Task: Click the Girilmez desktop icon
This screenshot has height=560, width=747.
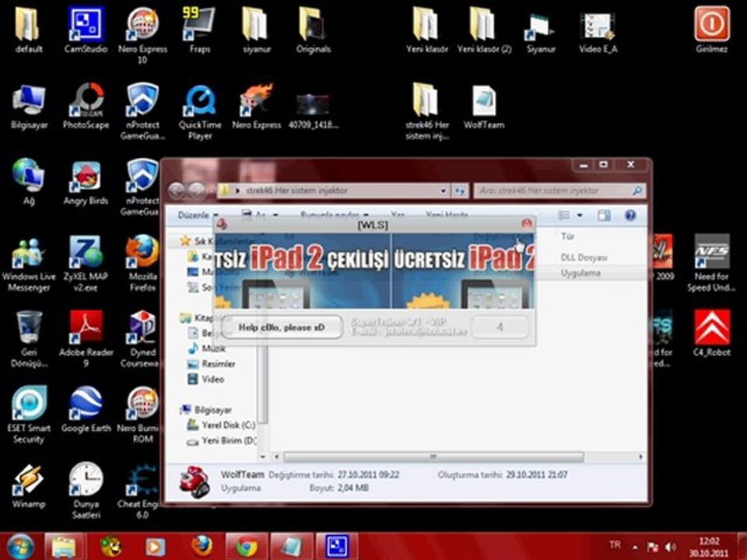Action: click(712, 30)
